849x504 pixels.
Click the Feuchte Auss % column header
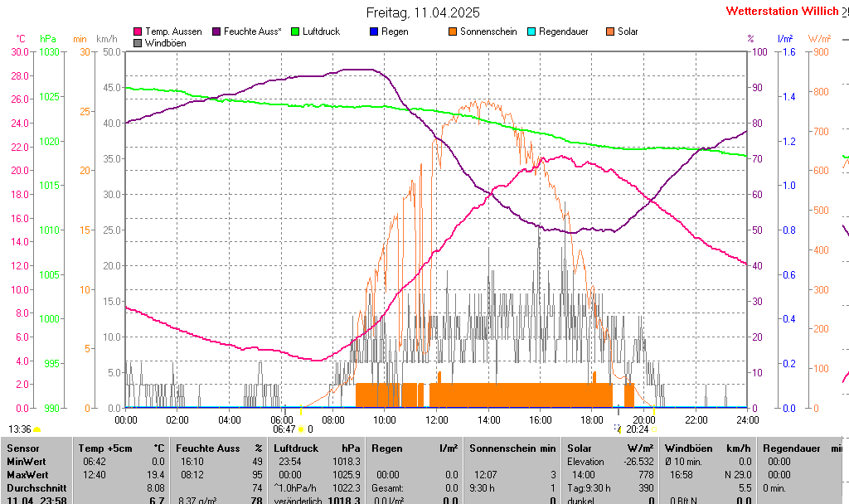[x=219, y=448]
